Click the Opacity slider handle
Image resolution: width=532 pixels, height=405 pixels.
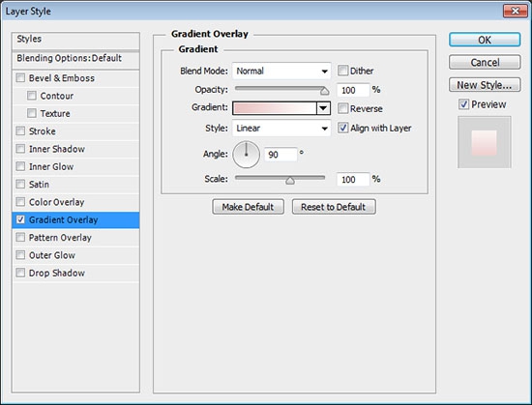[x=325, y=91]
